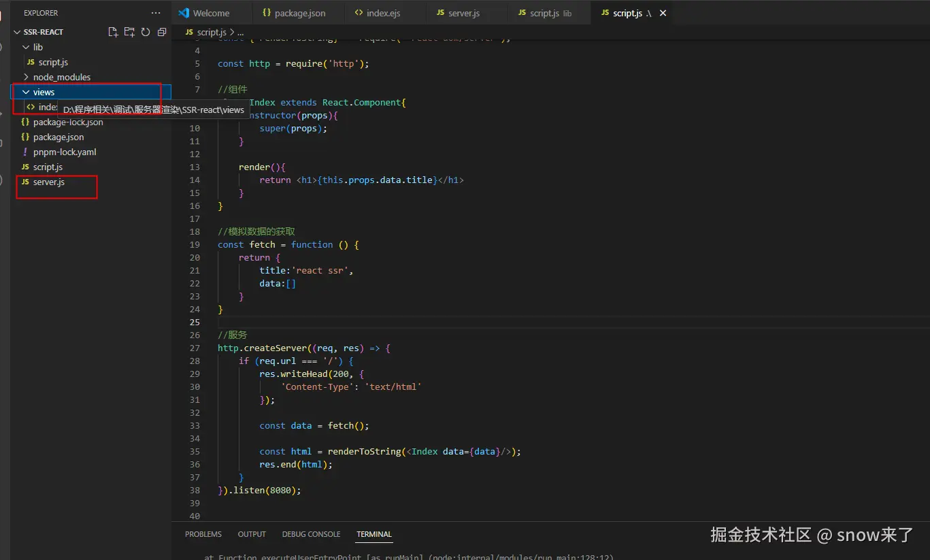This screenshot has width=930, height=560.
Task: Click the breadcrumb ellipsis after script.js
Action: pos(240,32)
